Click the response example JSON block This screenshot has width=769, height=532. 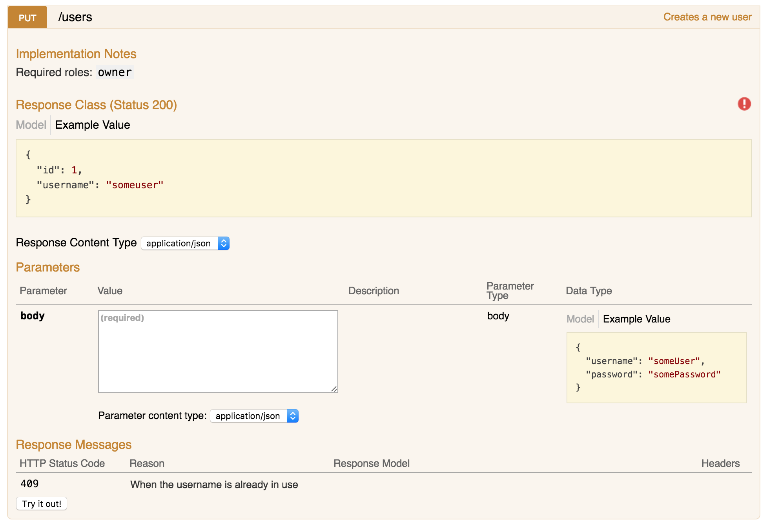click(x=383, y=178)
